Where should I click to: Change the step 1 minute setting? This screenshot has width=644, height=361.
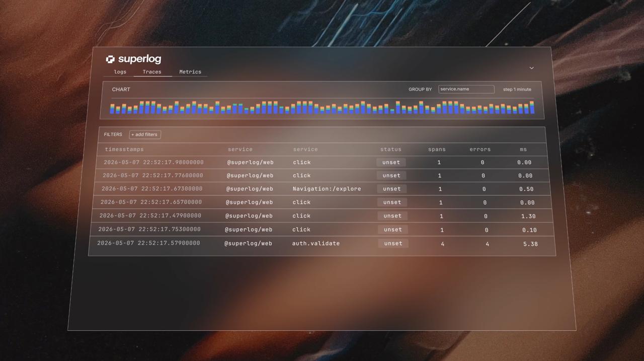(517, 89)
